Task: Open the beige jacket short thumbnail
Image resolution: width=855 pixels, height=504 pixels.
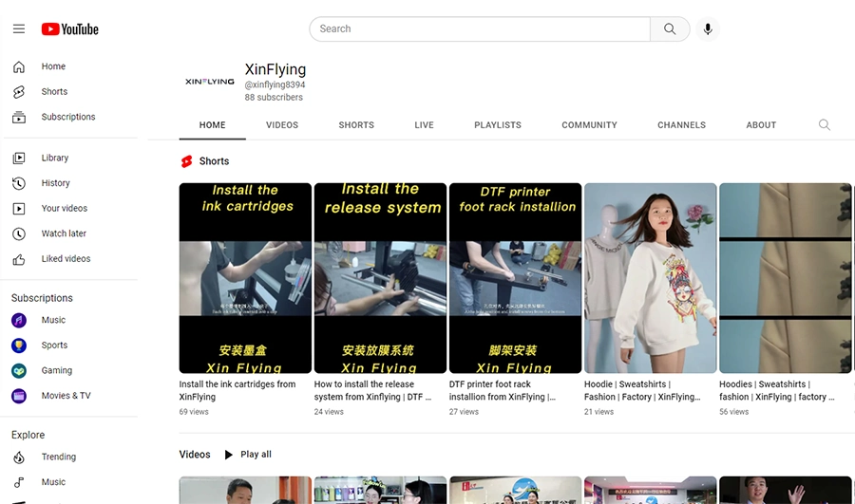Action: [x=786, y=278]
